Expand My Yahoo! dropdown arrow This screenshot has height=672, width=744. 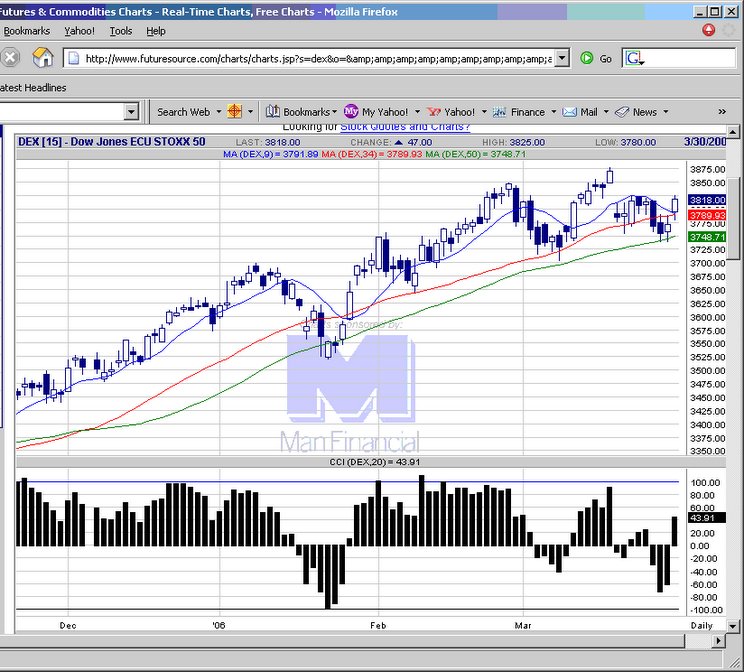(x=417, y=112)
